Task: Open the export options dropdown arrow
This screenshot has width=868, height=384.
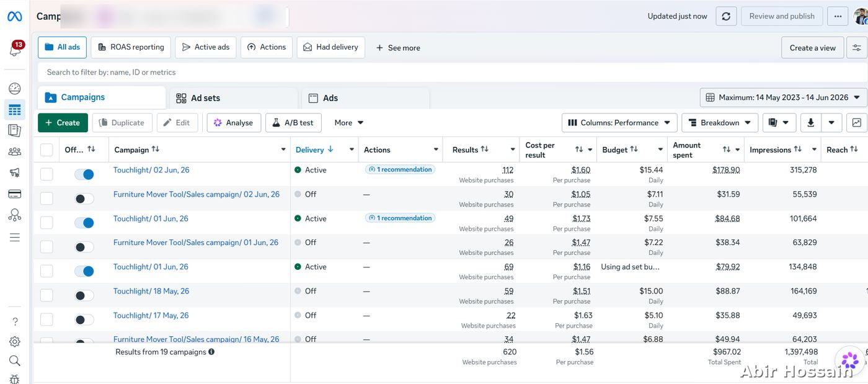Action: [x=831, y=123]
